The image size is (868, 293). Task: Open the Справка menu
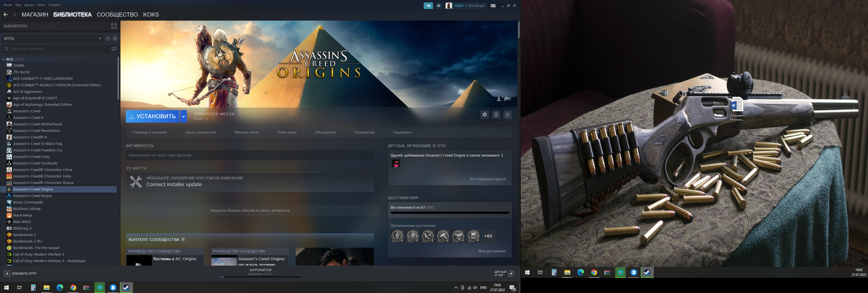(54, 5)
